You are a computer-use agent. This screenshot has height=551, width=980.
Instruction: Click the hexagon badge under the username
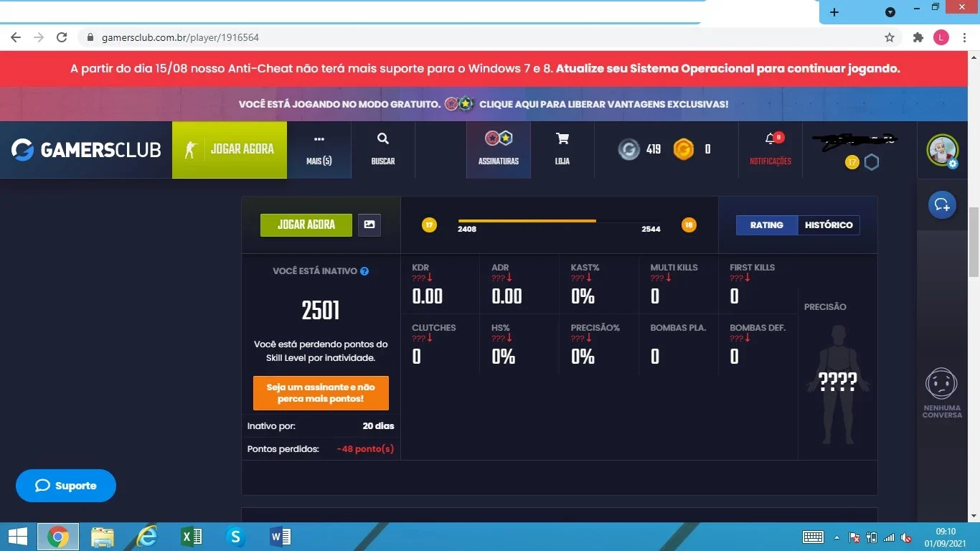tap(871, 162)
